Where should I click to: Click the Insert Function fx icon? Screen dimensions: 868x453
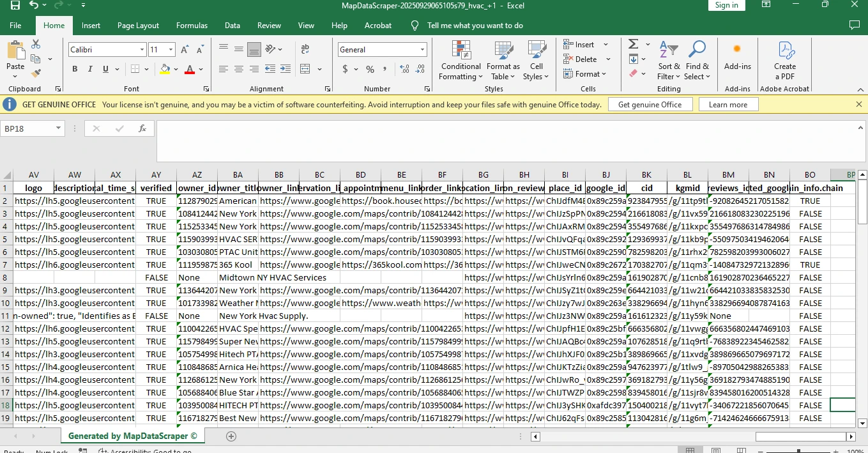142,128
